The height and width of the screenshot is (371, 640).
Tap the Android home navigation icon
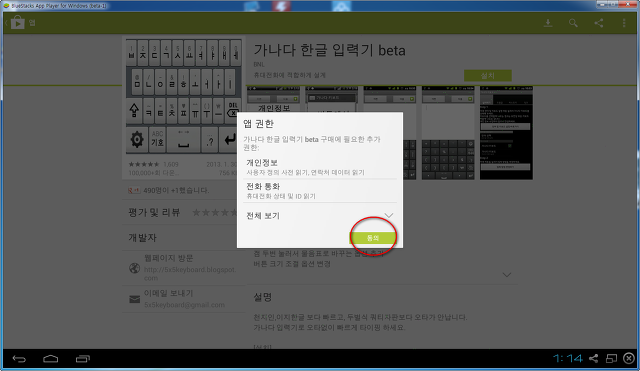click(51, 359)
